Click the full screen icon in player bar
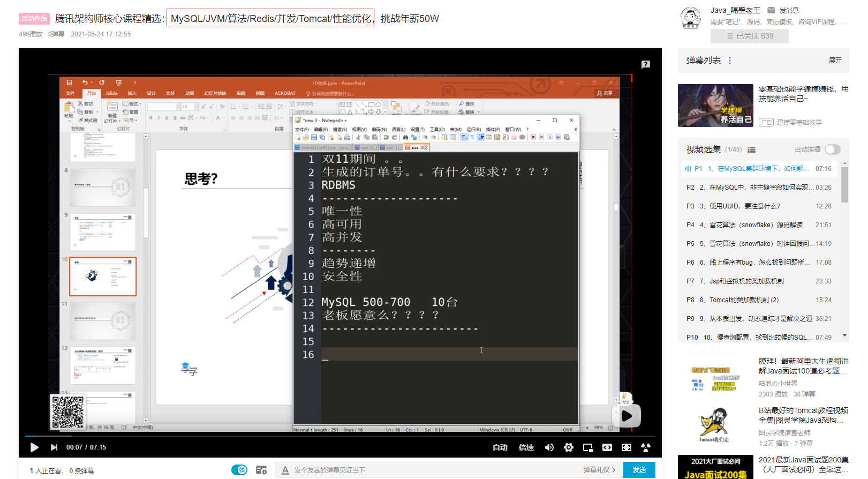This screenshot has height=479, width=868. point(646,447)
